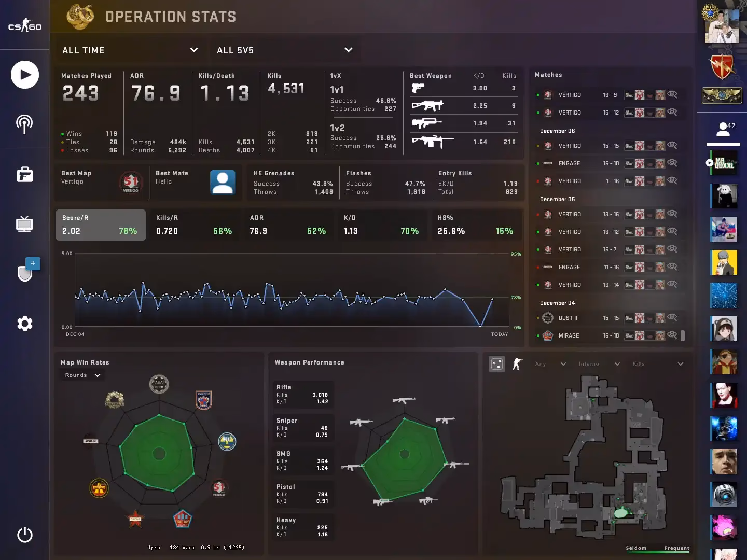747x560 pixels.
Task: Open the news broadcast antenna icon
Action: coord(24,124)
